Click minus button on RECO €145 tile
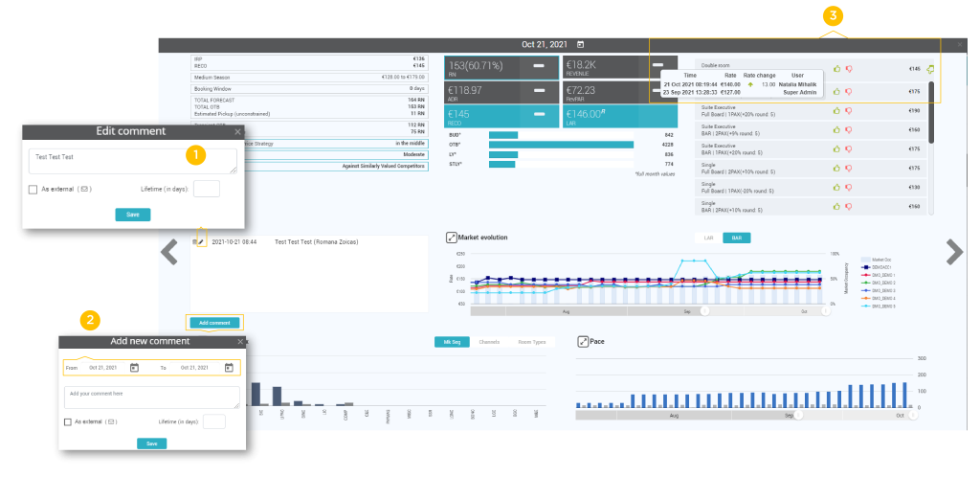The height and width of the screenshot is (477, 980). coord(539,116)
